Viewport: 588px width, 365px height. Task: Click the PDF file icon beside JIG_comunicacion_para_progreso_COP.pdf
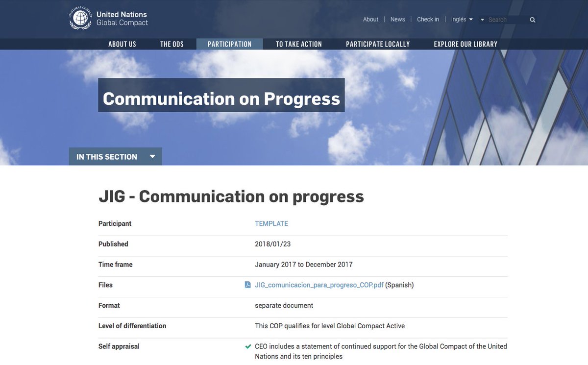248,285
